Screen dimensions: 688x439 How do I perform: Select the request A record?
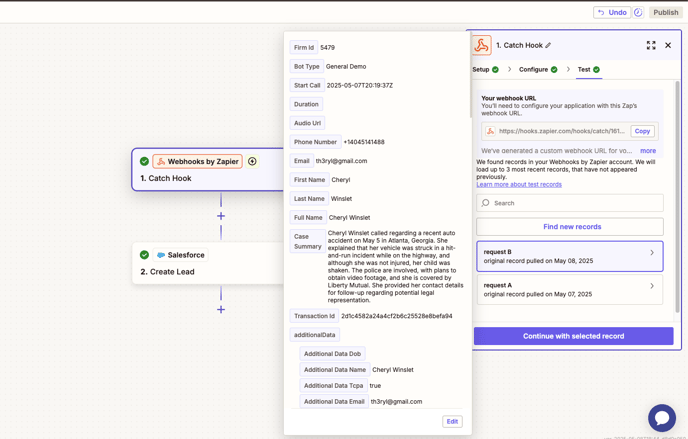point(560,289)
